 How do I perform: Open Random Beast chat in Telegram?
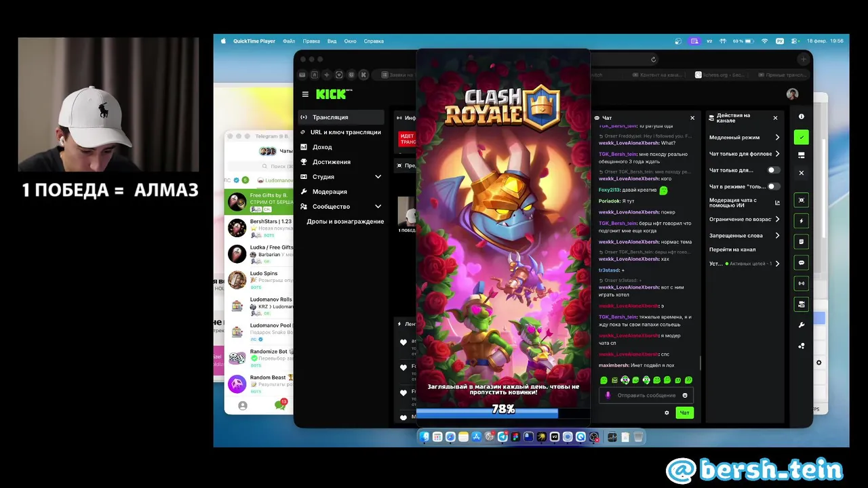point(260,384)
